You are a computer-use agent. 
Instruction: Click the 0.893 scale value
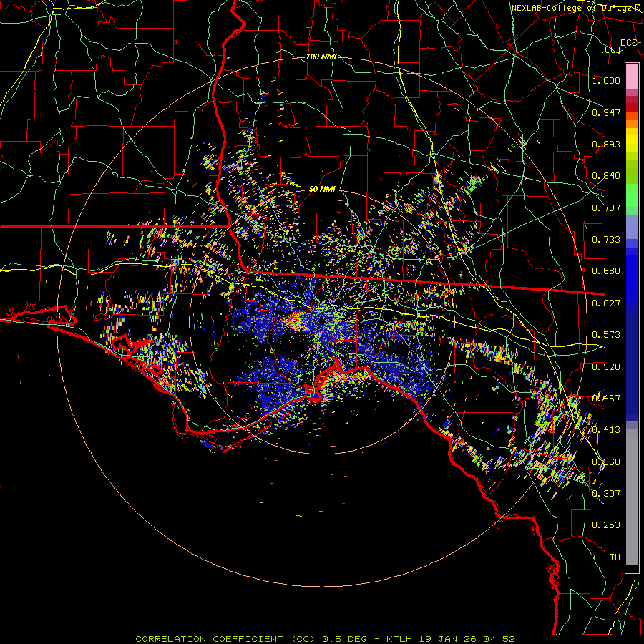pyautogui.click(x=606, y=144)
